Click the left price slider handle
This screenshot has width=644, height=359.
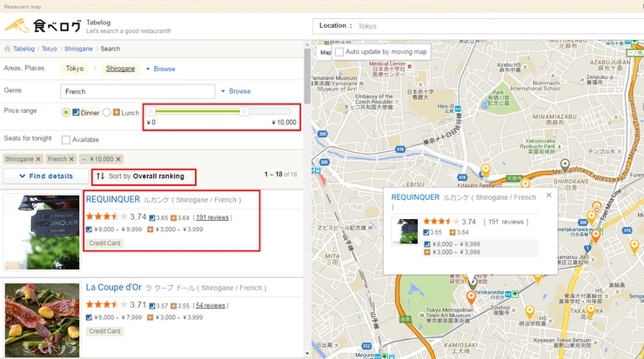pos(151,111)
